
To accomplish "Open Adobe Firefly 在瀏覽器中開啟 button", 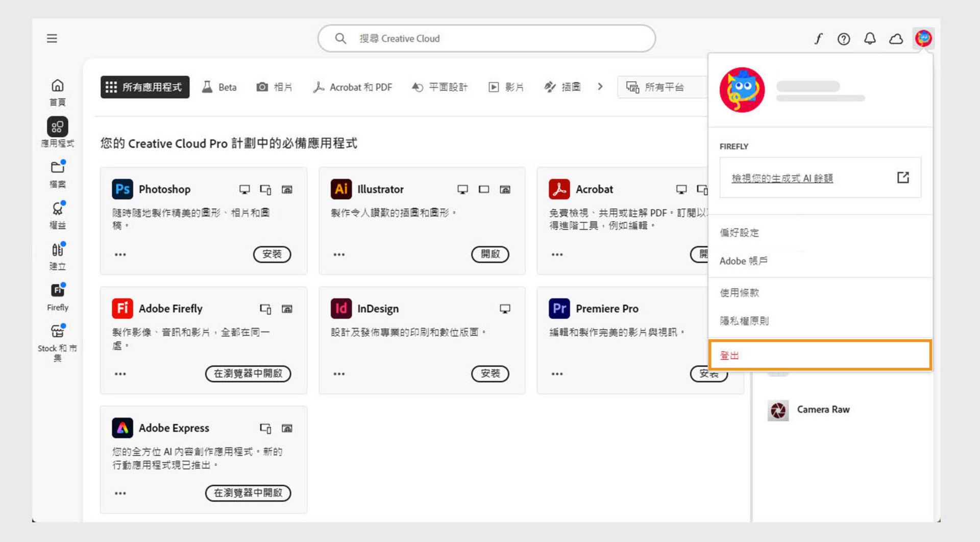I will pos(248,374).
